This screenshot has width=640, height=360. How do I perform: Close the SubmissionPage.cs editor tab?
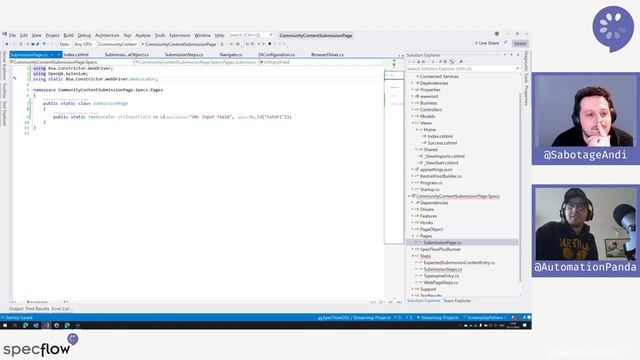pyautogui.click(x=58, y=54)
